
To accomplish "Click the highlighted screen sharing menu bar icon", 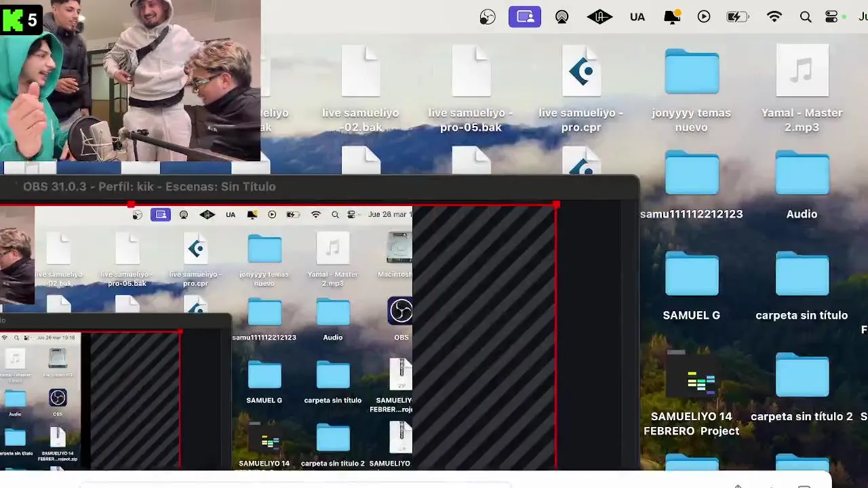I will [x=525, y=17].
